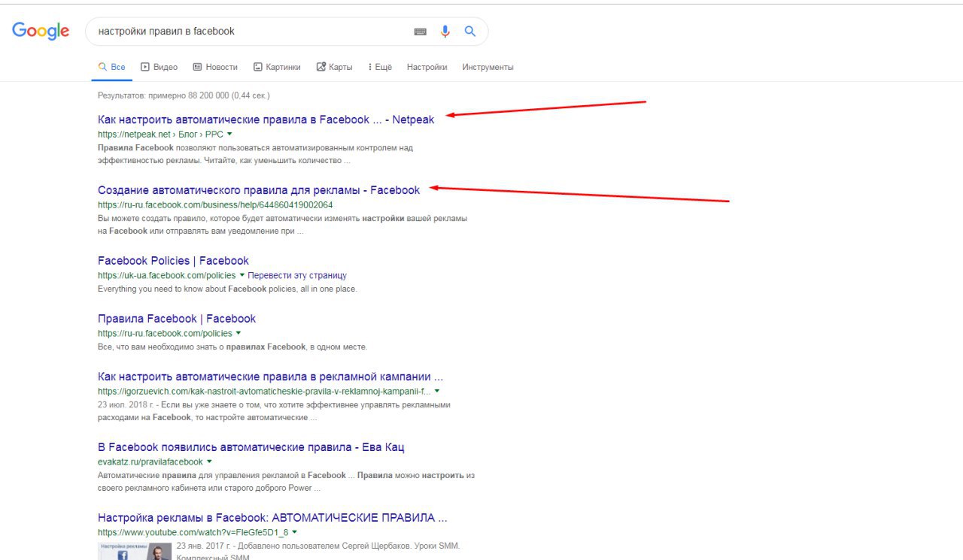Open Создание автоматического правила для рекламы result

point(259,190)
